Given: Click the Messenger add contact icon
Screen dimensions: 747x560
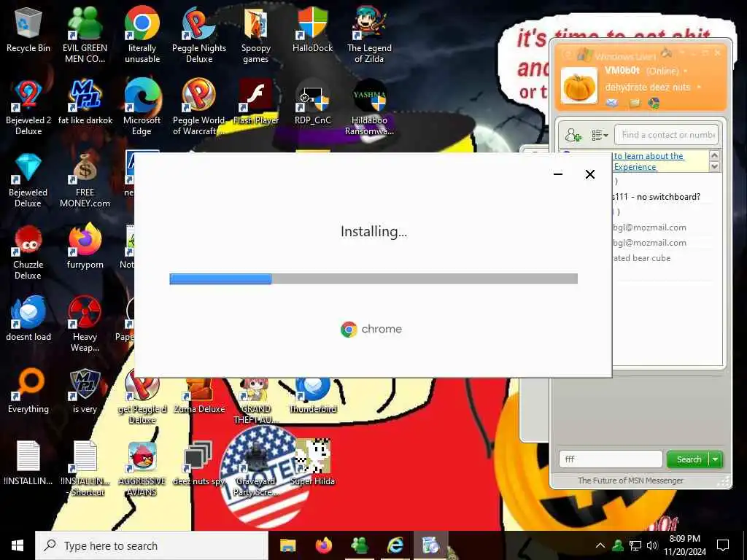Looking at the screenshot, I should (x=573, y=135).
